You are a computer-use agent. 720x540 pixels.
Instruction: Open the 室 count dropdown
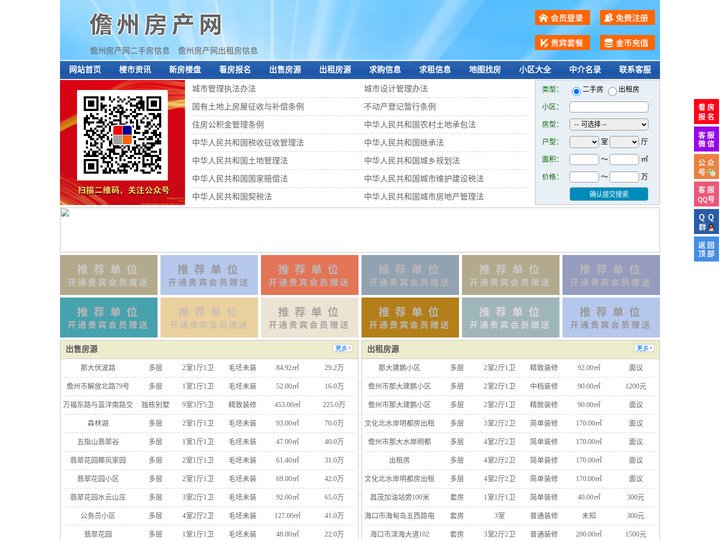point(584,142)
